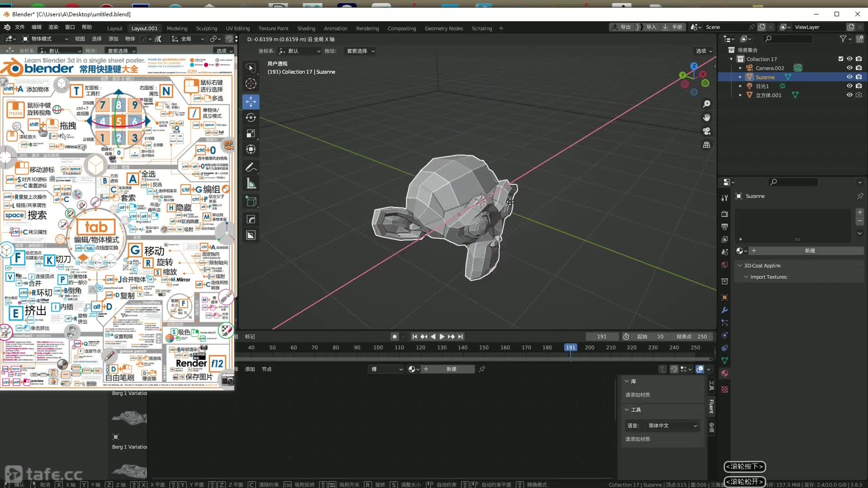Open the 物体模式 mode dropdown
The width and height of the screenshot is (868, 488).
pos(45,39)
